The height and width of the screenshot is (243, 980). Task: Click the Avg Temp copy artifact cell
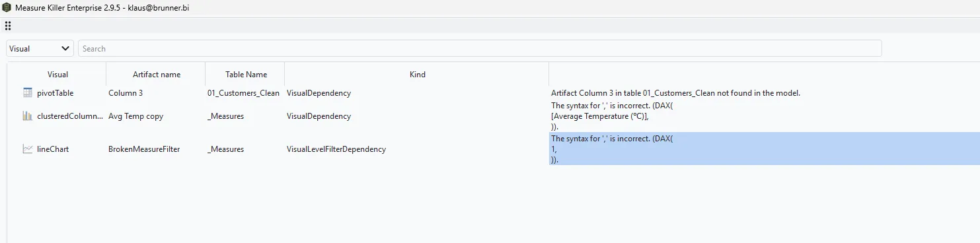tap(135, 116)
